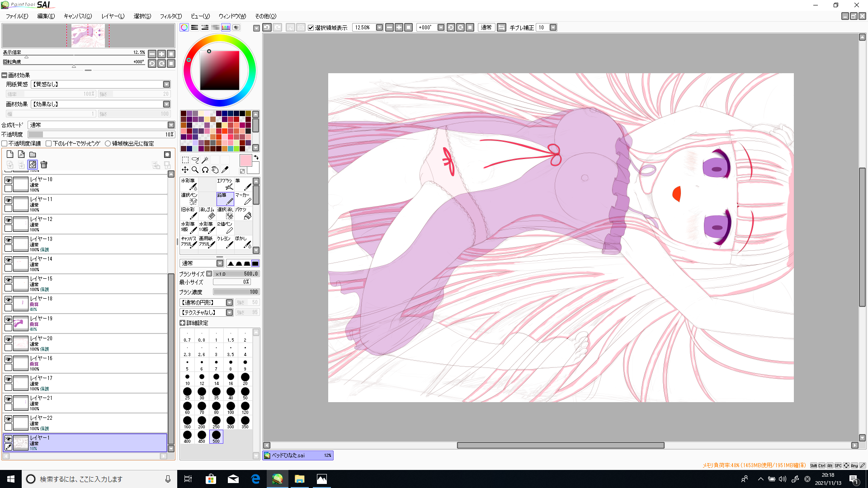Open the 合成モード blend mode dropdown

point(171,125)
